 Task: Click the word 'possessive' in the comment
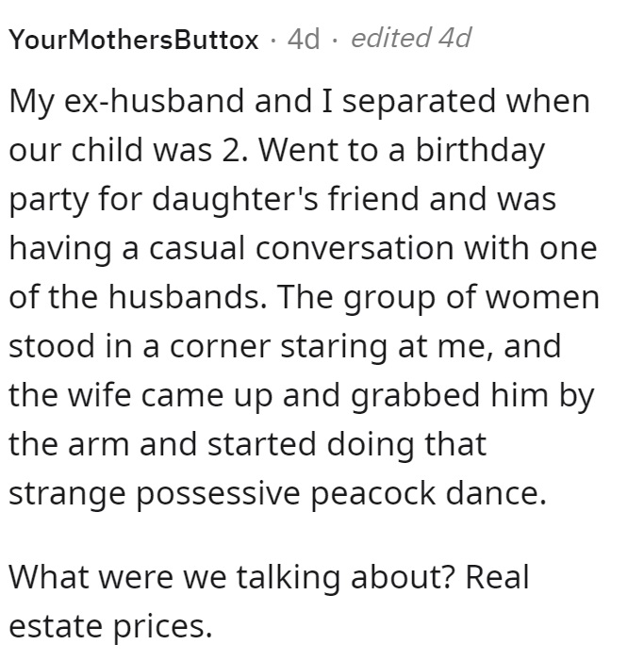click(218, 494)
